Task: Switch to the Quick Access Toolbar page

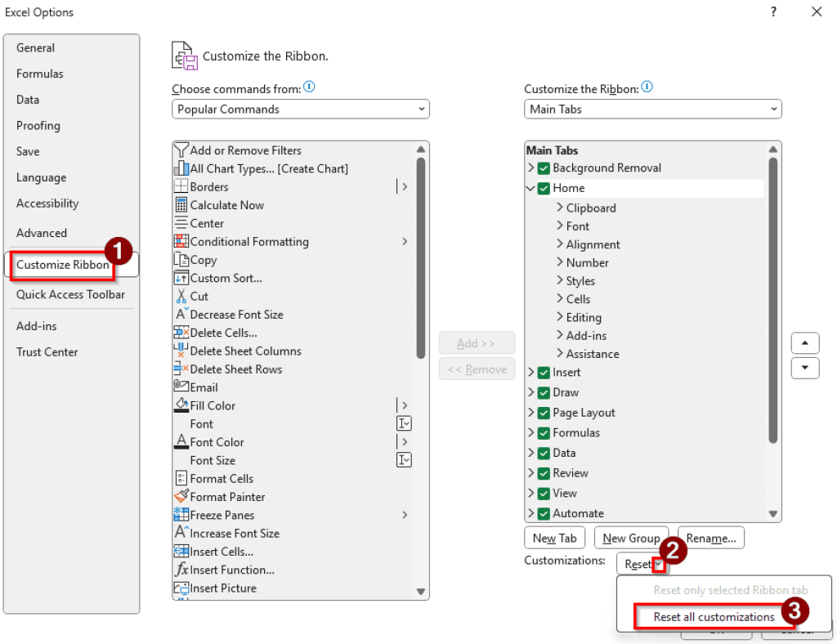Action: 71,294
